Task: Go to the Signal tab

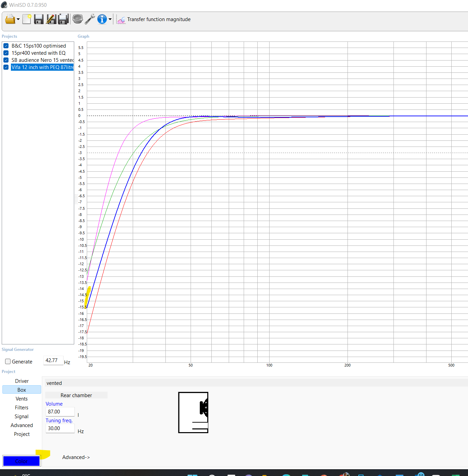Action: tap(22, 417)
